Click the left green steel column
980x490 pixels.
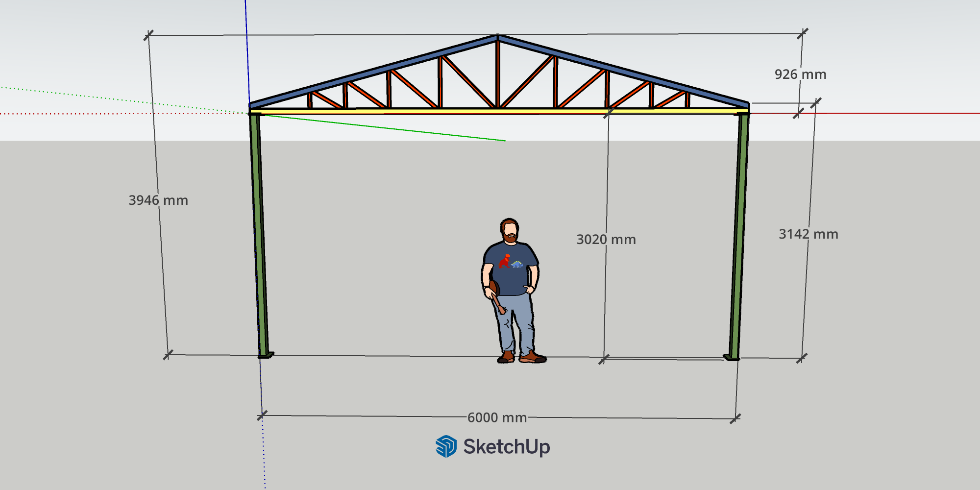coord(259,235)
